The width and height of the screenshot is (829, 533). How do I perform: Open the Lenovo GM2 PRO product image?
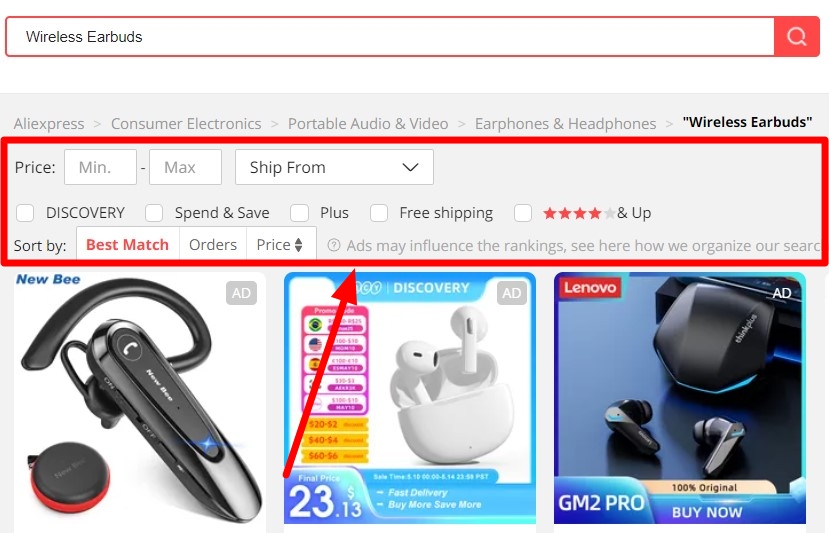click(680, 398)
